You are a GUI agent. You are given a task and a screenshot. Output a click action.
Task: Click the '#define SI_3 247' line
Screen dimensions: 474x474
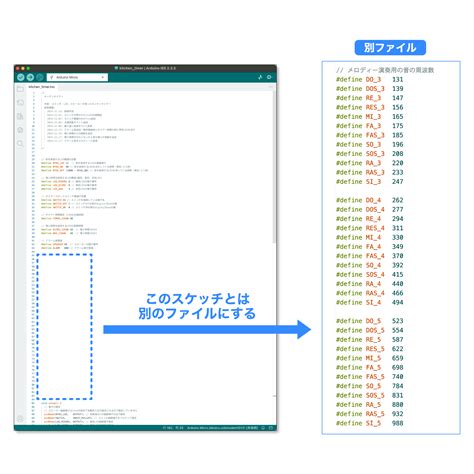tap(369, 182)
